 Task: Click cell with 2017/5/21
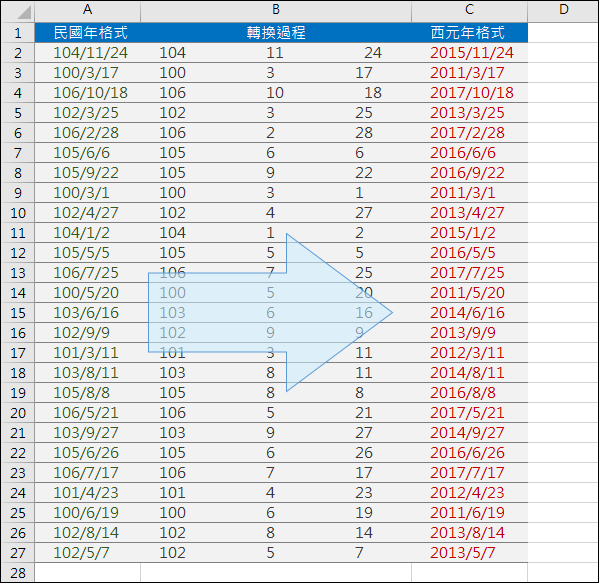click(x=469, y=413)
